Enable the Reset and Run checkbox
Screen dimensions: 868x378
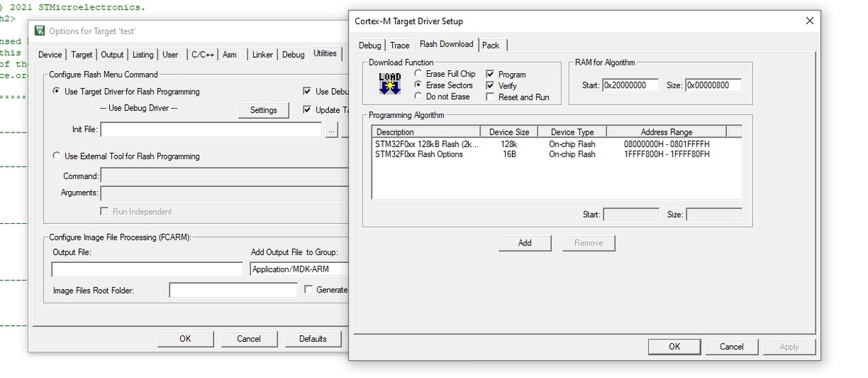[x=490, y=97]
